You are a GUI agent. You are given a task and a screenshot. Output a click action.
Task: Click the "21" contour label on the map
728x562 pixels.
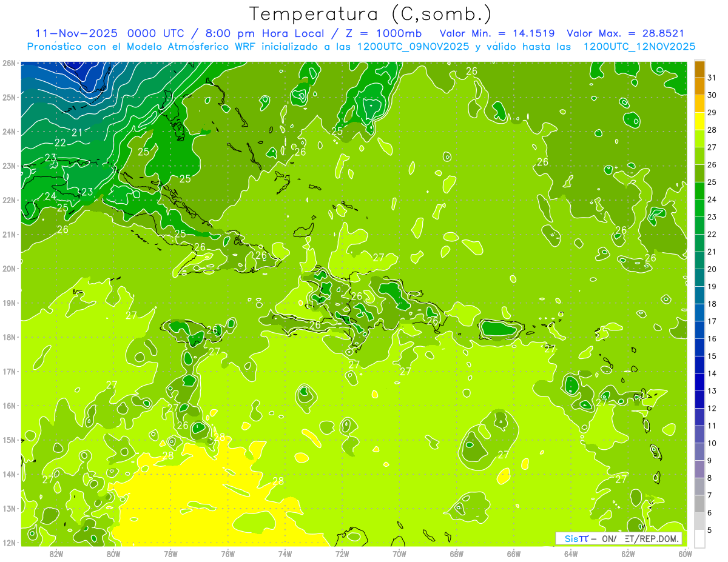pyautogui.click(x=77, y=132)
